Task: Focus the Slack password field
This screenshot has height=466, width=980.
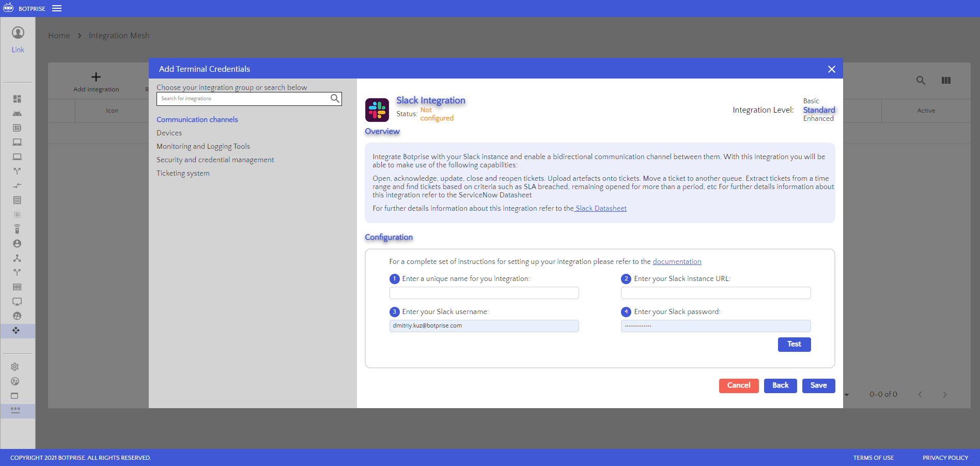Action: click(x=715, y=326)
